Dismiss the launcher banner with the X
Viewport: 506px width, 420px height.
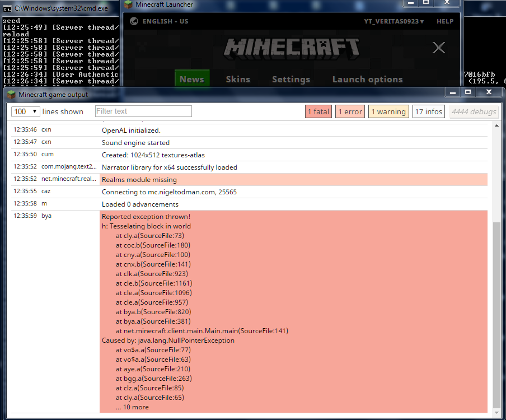point(439,48)
